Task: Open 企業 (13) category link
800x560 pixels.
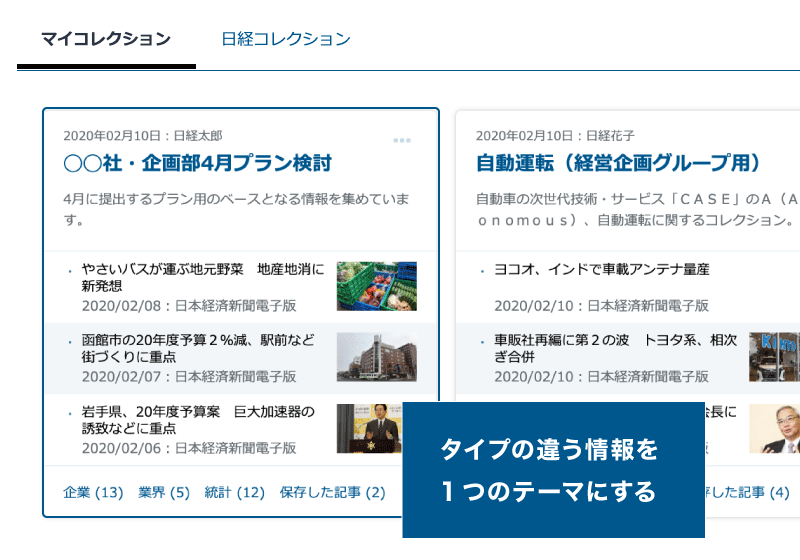Action: 93,493
